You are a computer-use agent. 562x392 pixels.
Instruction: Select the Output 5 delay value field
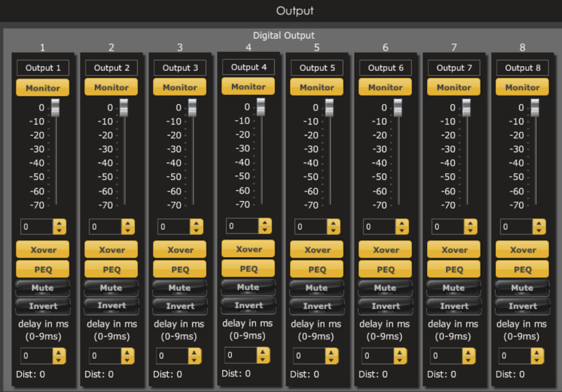[x=306, y=356]
